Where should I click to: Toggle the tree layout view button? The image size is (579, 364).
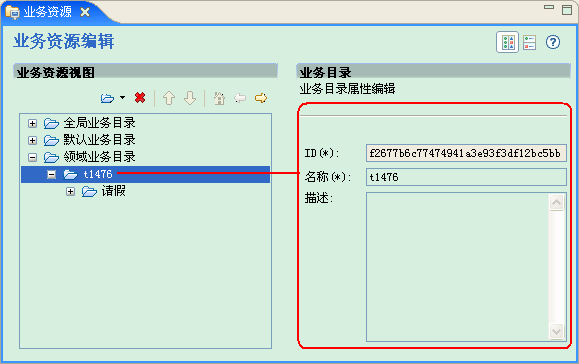tap(508, 42)
